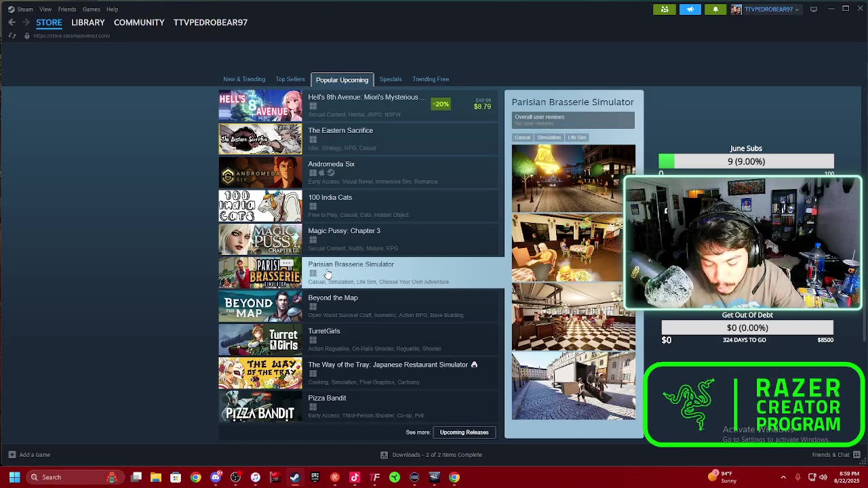
Task: Open the notifications bell
Action: point(715,9)
